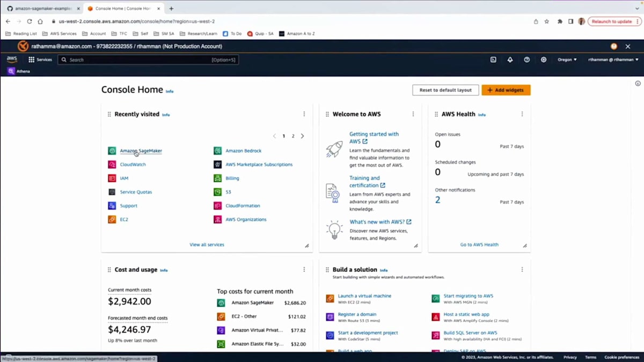
Task: Open the notifications bell icon
Action: click(510, 60)
